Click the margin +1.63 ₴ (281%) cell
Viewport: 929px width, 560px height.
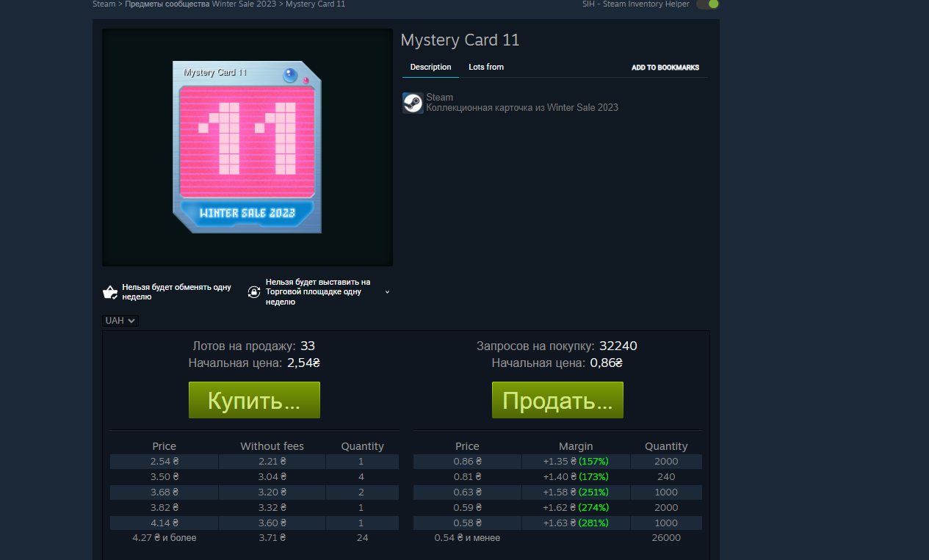click(x=576, y=523)
